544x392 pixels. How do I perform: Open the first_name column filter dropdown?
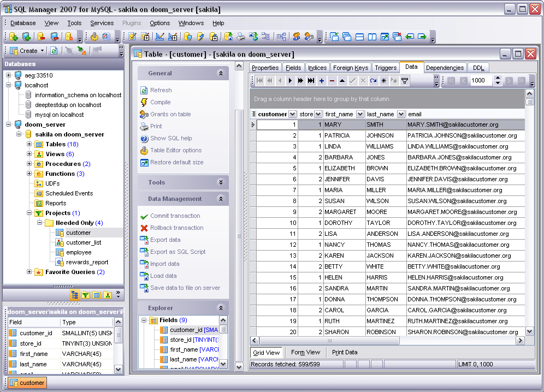(x=360, y=114)
